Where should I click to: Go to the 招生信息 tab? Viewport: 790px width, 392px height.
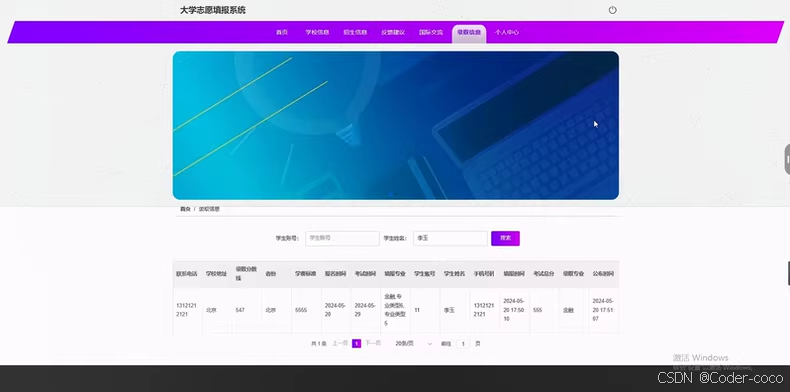(x=355, y=32)
